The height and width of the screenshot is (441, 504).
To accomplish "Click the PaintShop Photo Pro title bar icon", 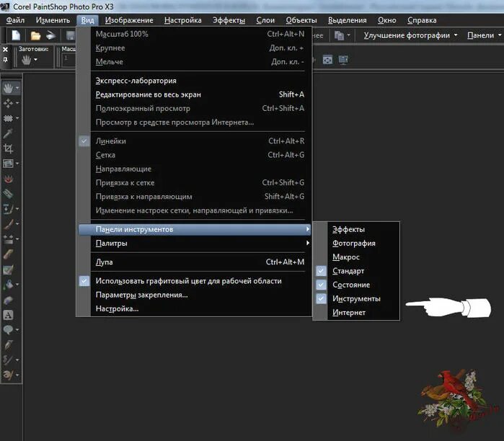I will [5, 6].
